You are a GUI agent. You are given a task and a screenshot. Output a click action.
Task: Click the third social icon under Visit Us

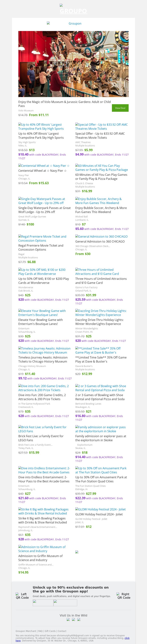[x=79, y=619]
